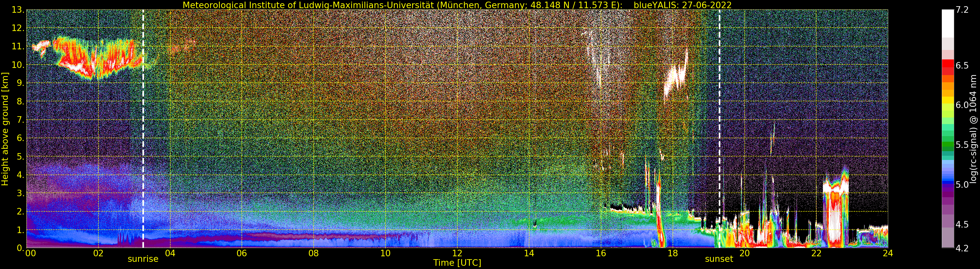Select the "18" tick on the time axis

(673, 253)
